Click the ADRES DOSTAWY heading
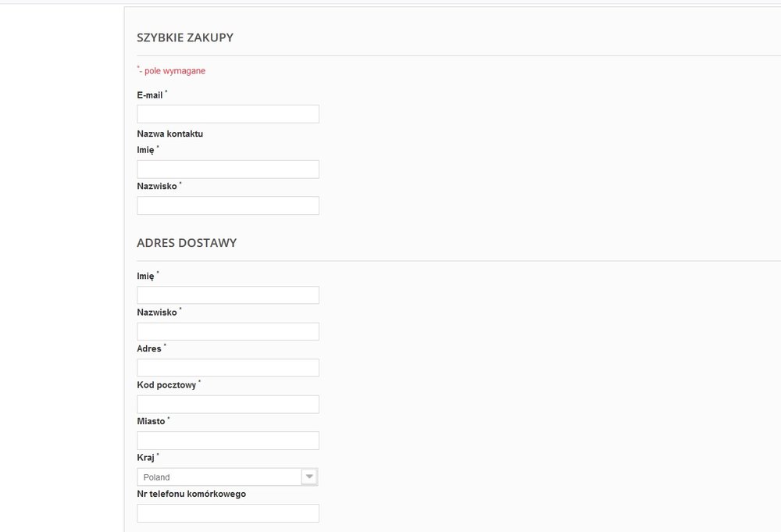The height and width of the screenshot is (532, 781). (x=187, y=243)
